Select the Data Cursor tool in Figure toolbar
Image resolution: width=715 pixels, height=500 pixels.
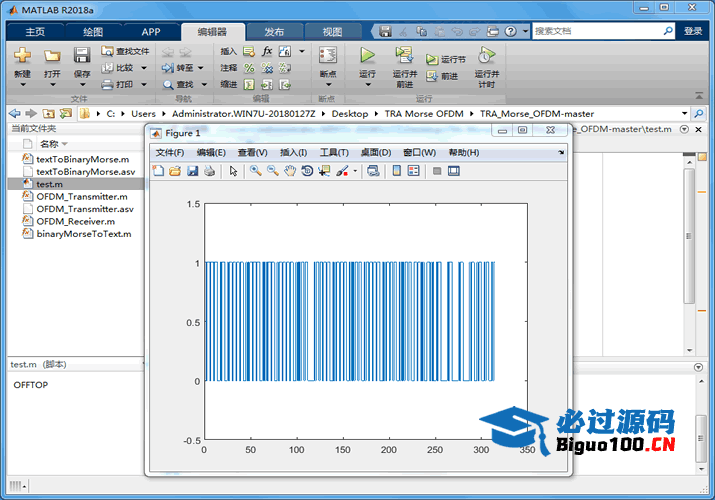tap(324, 171)
